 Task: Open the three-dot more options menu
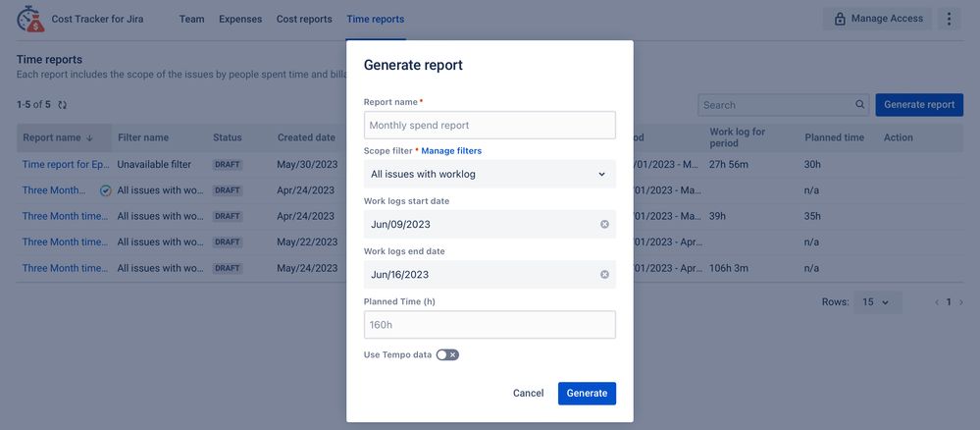949,19
